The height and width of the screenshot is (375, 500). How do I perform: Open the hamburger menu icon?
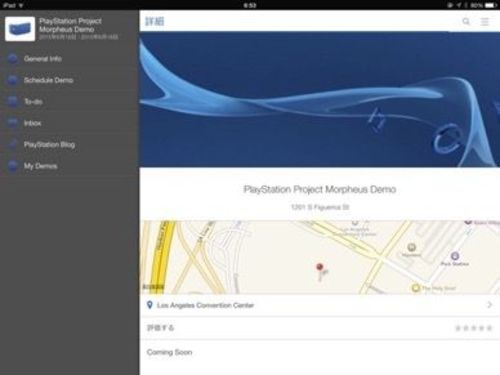tap(485, 22)
